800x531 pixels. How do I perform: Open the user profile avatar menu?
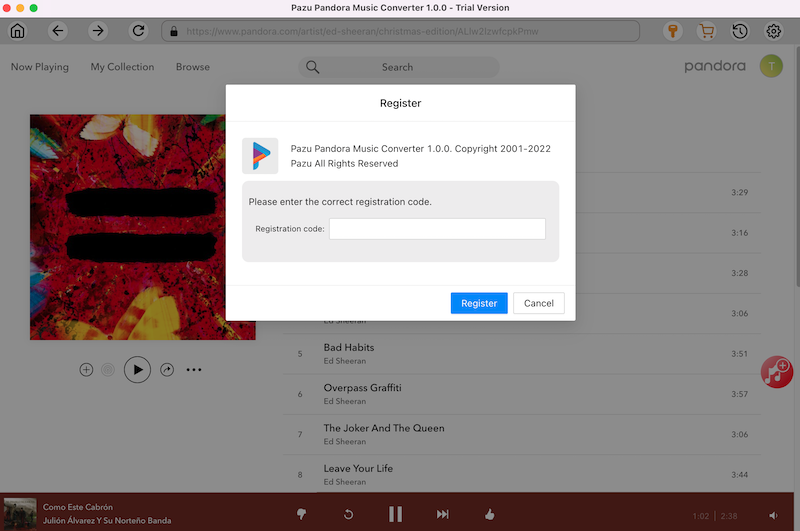(x=771, y=67)
